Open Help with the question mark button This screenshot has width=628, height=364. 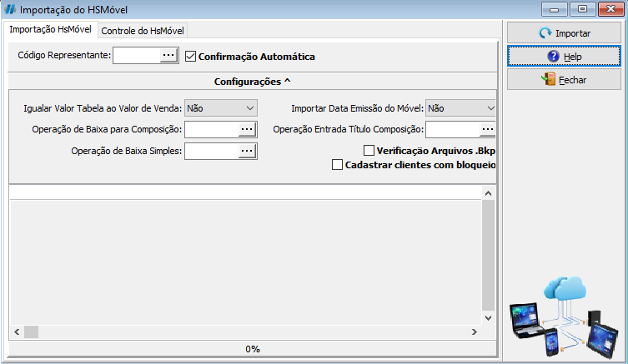coord(564,56)
